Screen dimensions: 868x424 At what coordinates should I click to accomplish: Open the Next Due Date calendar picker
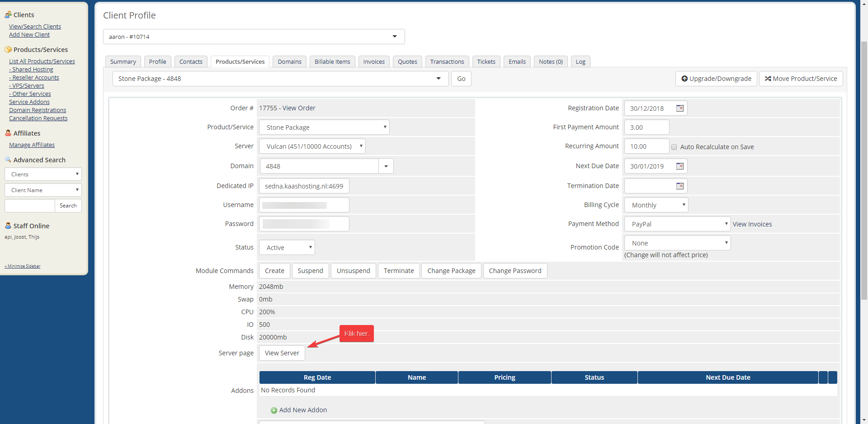(679, 166)
